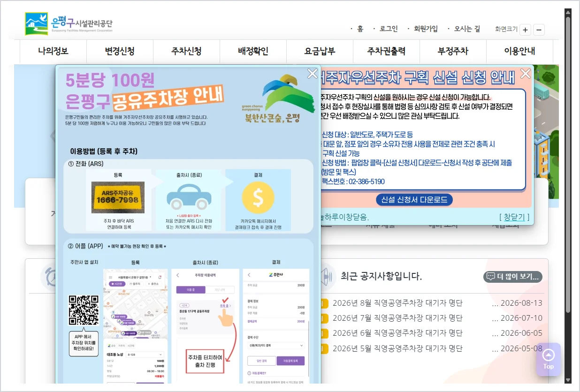Click the 주차장 이용내역 app screenshot
The height and width of the screenshot is (392, 580).
pyautogui.click(x=205, y=326)
